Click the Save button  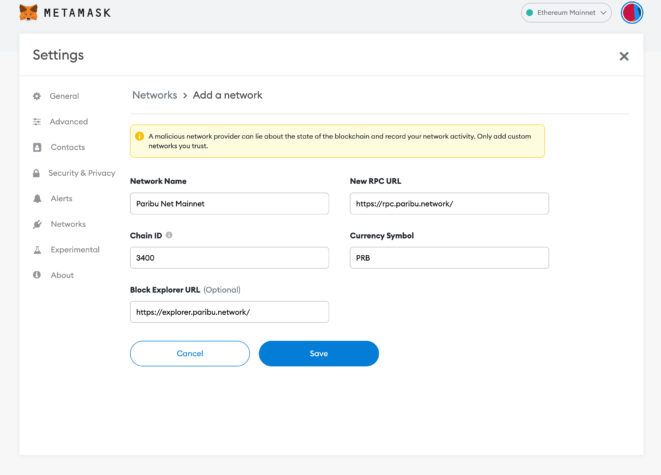tap(319, 354)
